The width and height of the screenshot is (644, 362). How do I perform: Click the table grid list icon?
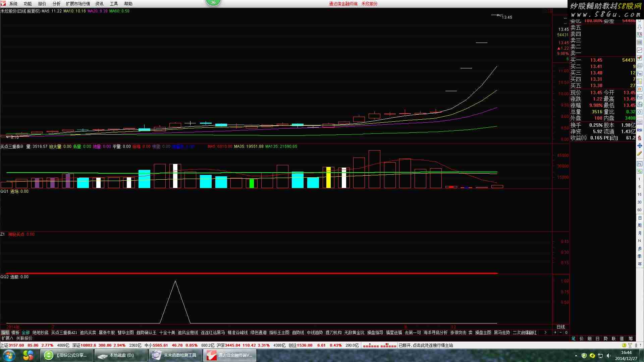click(x=640, y=42)
